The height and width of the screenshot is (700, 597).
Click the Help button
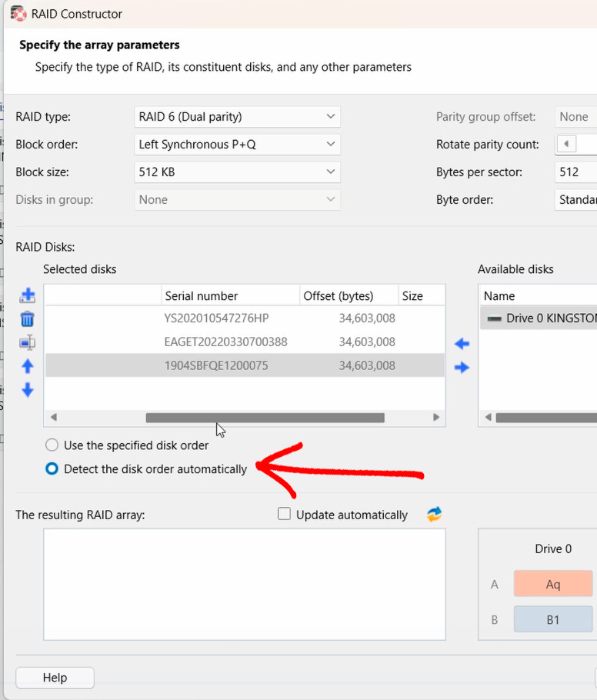coord(55,678)
